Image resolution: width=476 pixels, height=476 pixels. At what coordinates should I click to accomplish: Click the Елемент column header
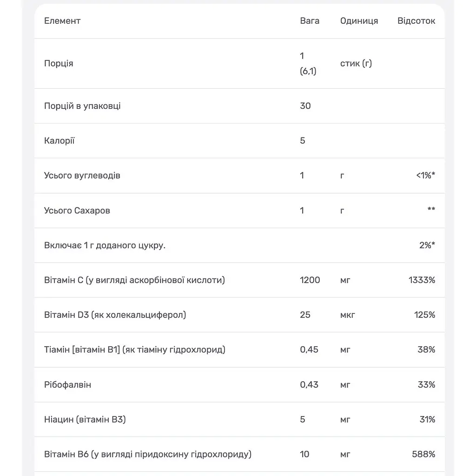pyautogui.click(x=62, y=21)
